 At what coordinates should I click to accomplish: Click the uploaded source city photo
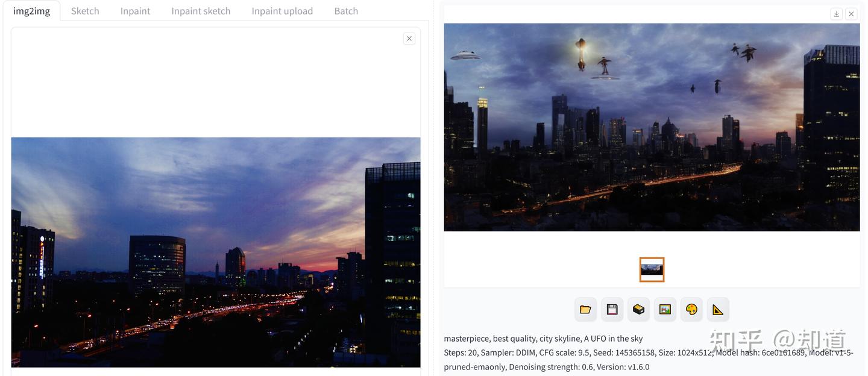(x=216, y=252)
